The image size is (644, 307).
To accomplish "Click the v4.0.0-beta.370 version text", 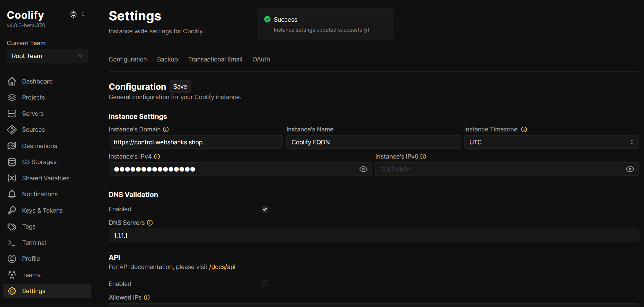I will tap(26, 25).
